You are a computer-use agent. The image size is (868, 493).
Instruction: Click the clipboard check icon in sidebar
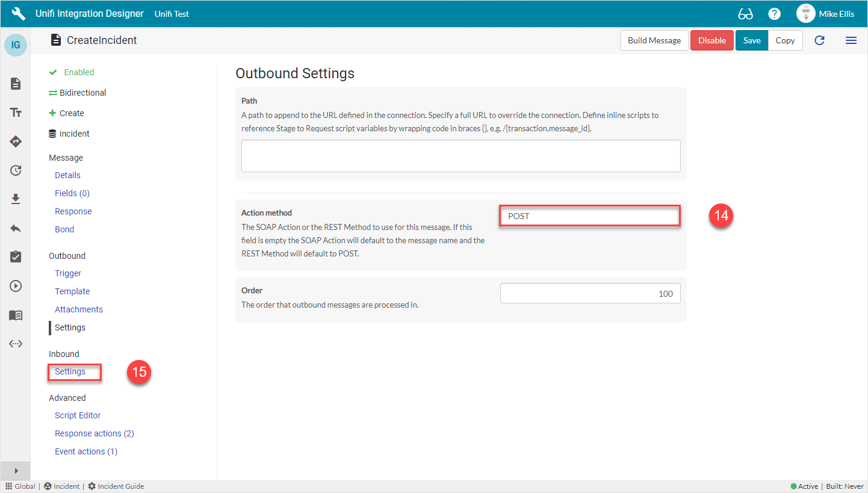16,257
